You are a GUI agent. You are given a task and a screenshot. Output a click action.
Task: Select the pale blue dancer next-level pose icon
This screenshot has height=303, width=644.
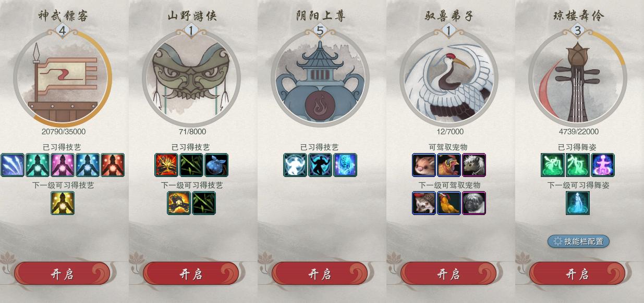(x=578, y=203)
